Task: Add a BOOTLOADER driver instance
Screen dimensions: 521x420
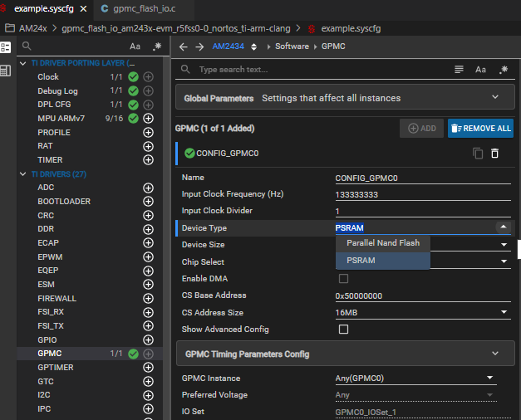Action: coord(148,202)
